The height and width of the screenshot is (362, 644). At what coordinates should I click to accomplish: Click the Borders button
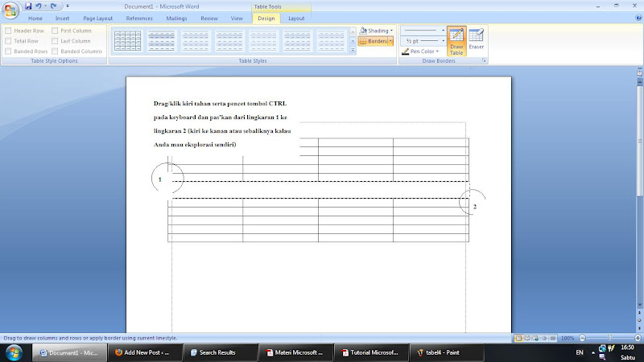click(373, 41)
